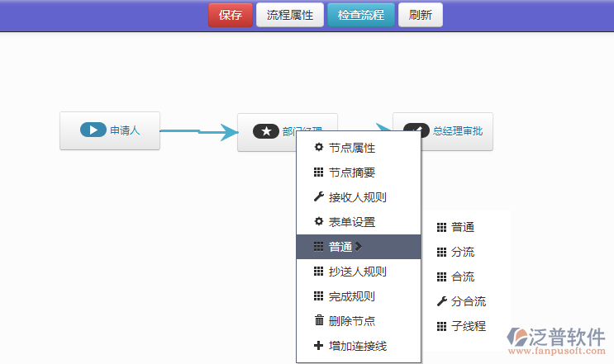This screenshot has width=614, height=364.
Task: Select the arrow connecting 申请人 to 部门经理
Action: click(x=199, y=132)
